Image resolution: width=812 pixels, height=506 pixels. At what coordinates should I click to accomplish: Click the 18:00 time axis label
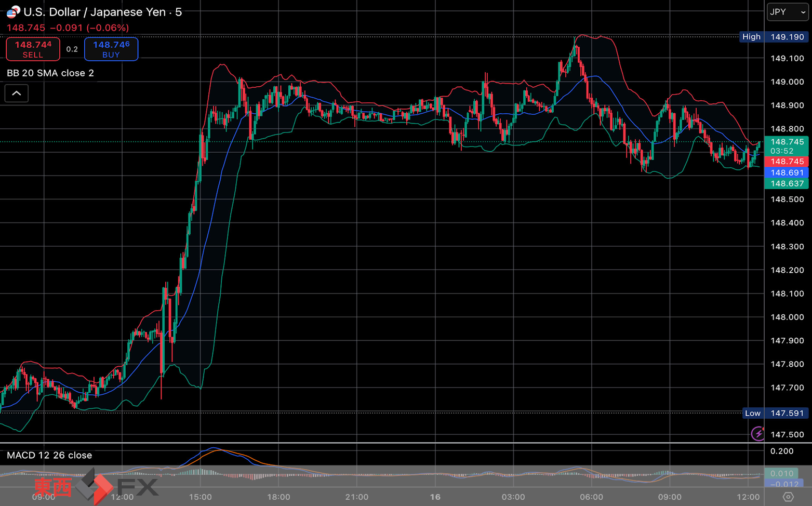[278, 497]
